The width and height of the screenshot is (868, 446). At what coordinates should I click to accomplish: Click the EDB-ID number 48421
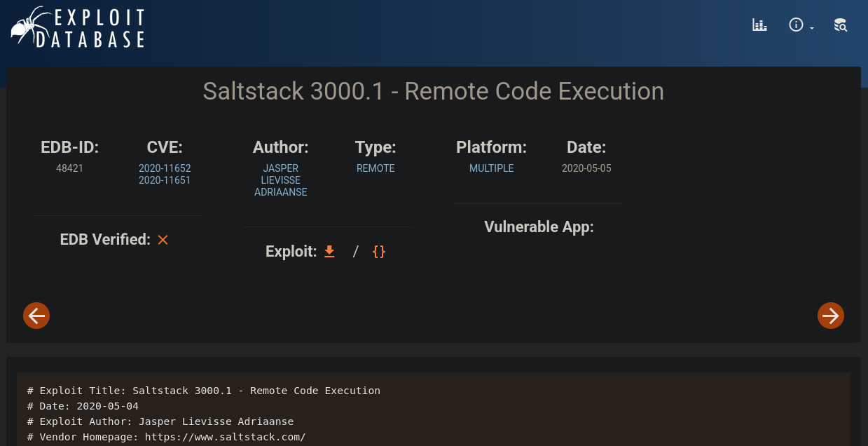click(69, 168)
